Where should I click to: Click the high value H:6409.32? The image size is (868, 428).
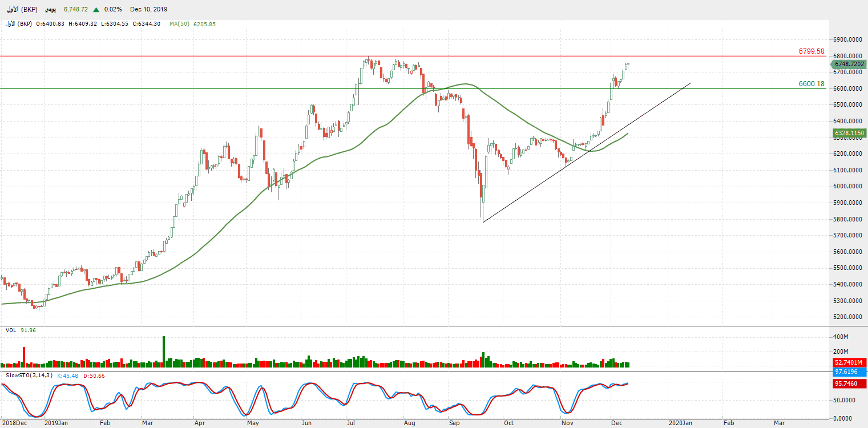tap(83, 24)
